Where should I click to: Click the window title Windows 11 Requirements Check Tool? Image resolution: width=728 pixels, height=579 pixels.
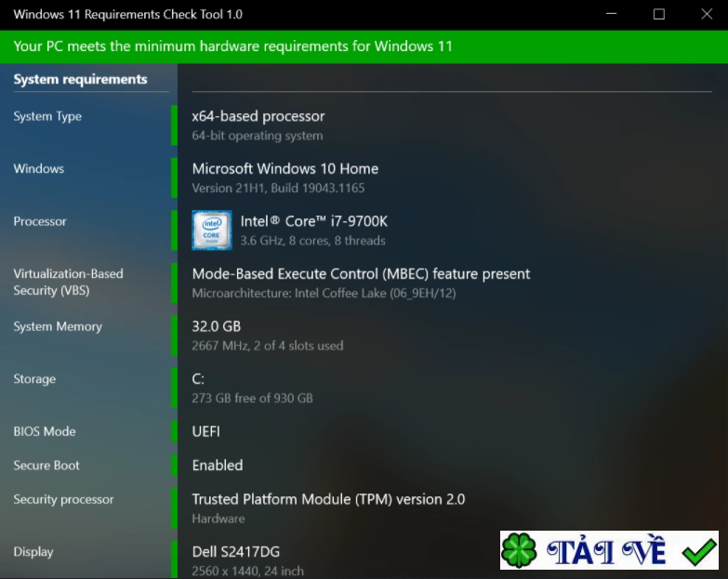coord(127,14)
